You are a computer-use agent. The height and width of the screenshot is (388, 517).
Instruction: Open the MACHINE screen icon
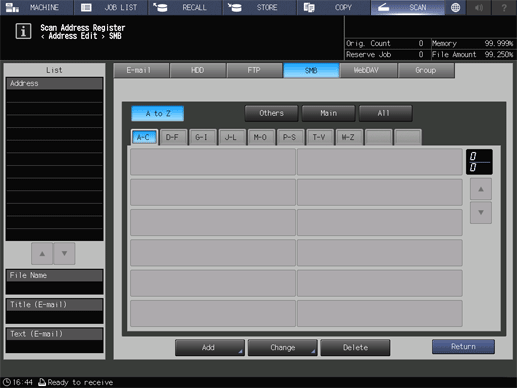coord(12,7)
